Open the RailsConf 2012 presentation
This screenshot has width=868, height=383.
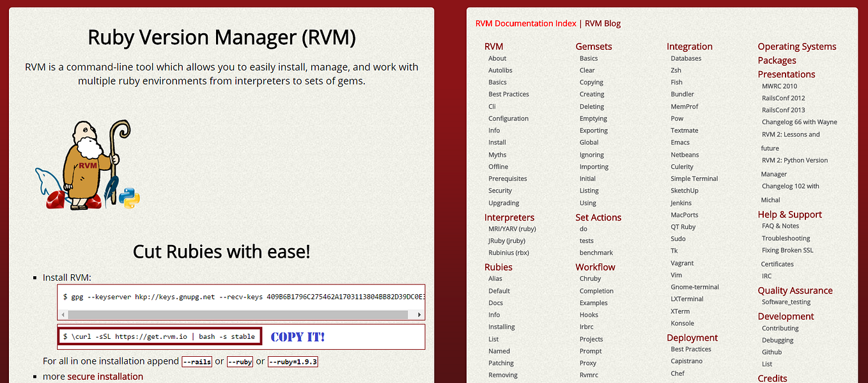click(x=783, y=98)
